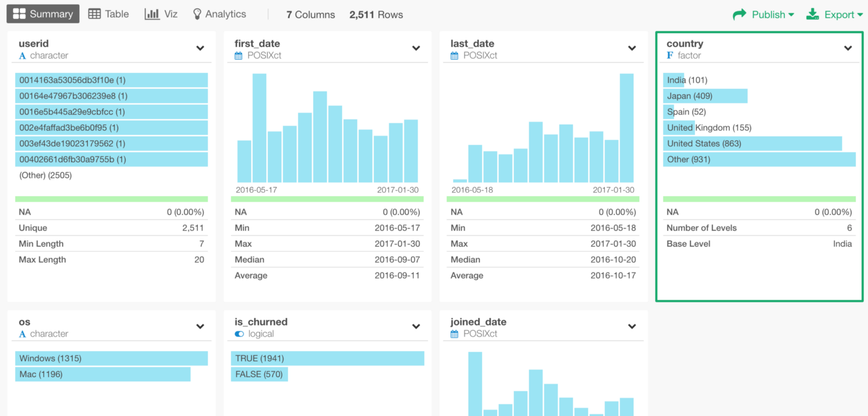The width and height of the screenshot is (868, 416).
Task: Select the Windows (1315) bar
Action: coord(111,359)
